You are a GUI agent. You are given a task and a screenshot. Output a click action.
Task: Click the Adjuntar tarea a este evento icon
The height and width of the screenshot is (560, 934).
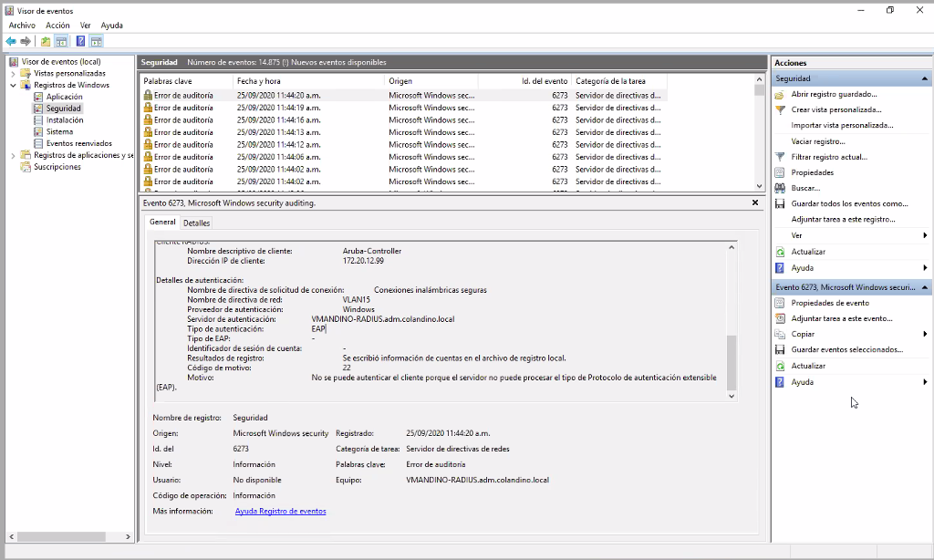point(780,318)
